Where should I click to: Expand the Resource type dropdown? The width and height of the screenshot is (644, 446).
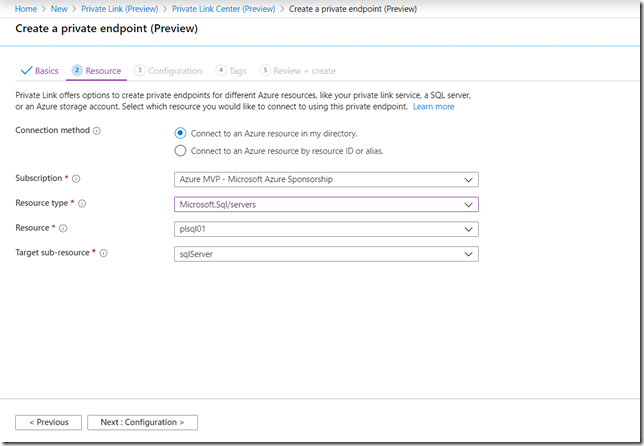(x=326, y=205)
